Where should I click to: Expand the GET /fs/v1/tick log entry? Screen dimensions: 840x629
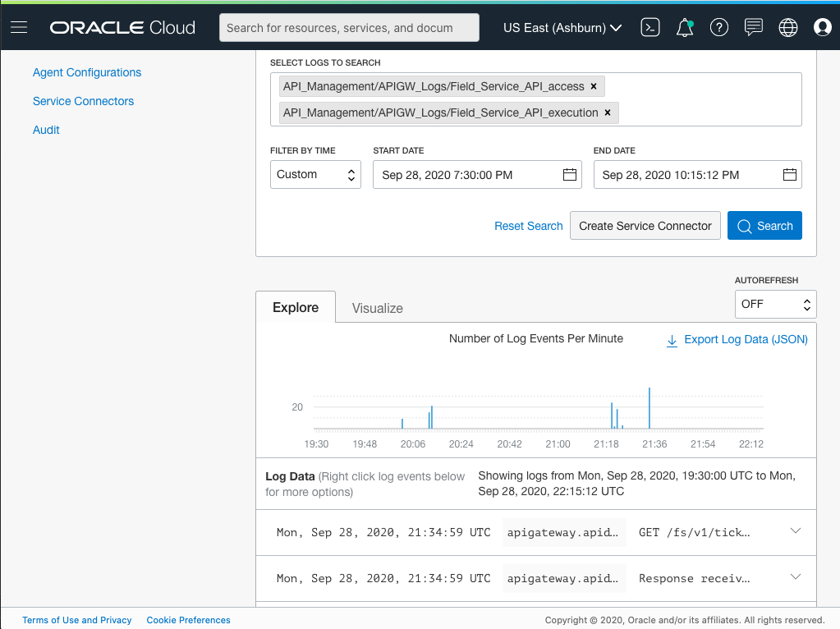795,531
